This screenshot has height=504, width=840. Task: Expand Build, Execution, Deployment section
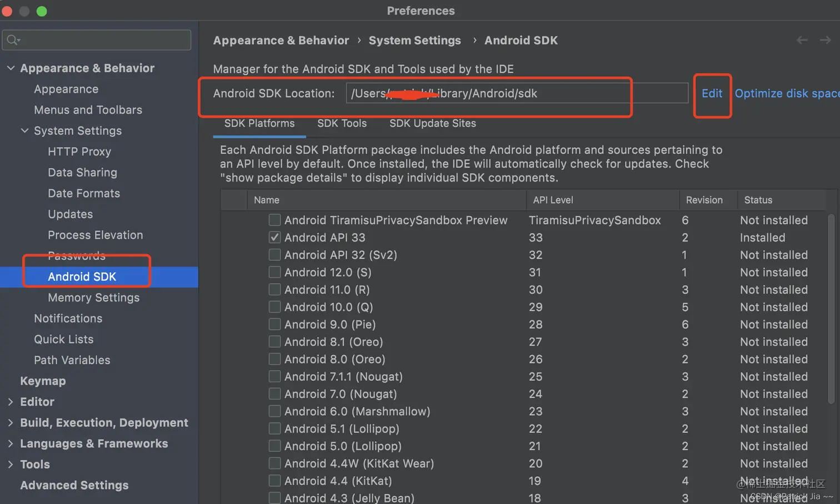click(11, 422)
